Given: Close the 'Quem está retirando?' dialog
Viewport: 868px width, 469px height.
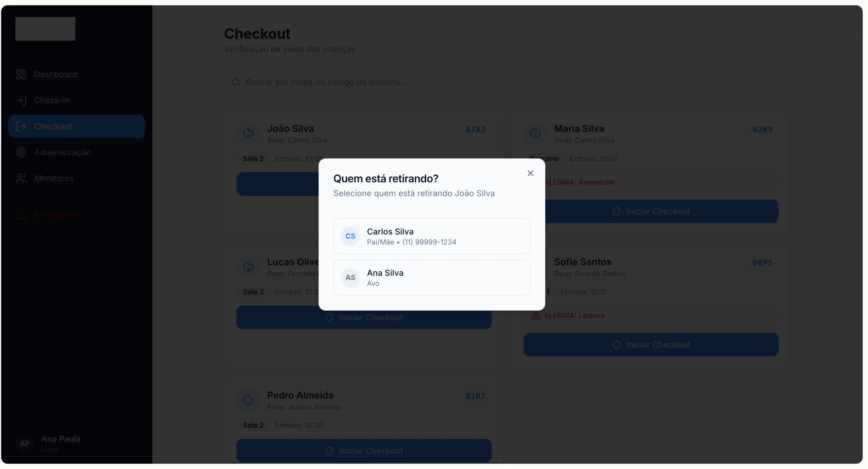Looking at the screenshot, I should click(x=530, y=173).
